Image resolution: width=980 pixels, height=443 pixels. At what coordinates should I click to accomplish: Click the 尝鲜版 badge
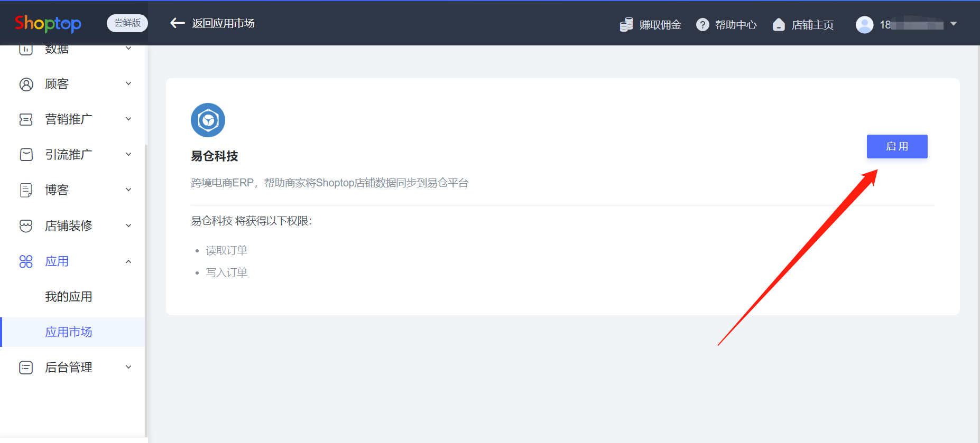click(x=127, y=23)
